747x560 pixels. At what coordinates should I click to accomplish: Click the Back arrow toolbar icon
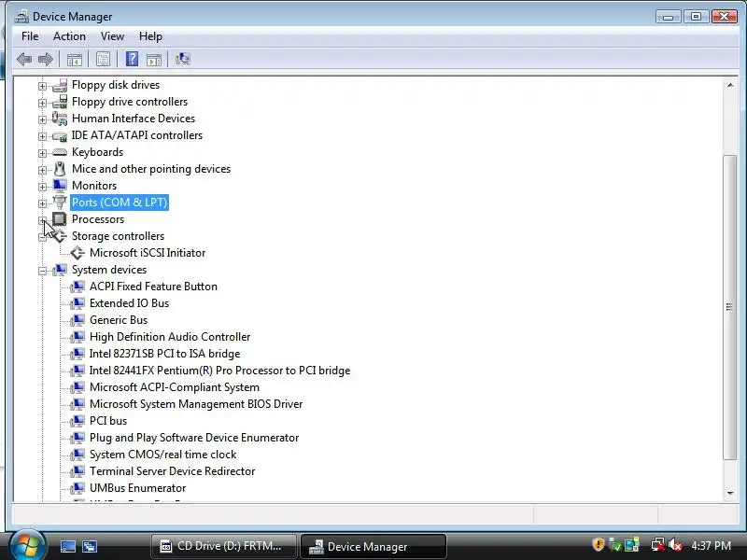pyautogui.click(x=24, y=59)
